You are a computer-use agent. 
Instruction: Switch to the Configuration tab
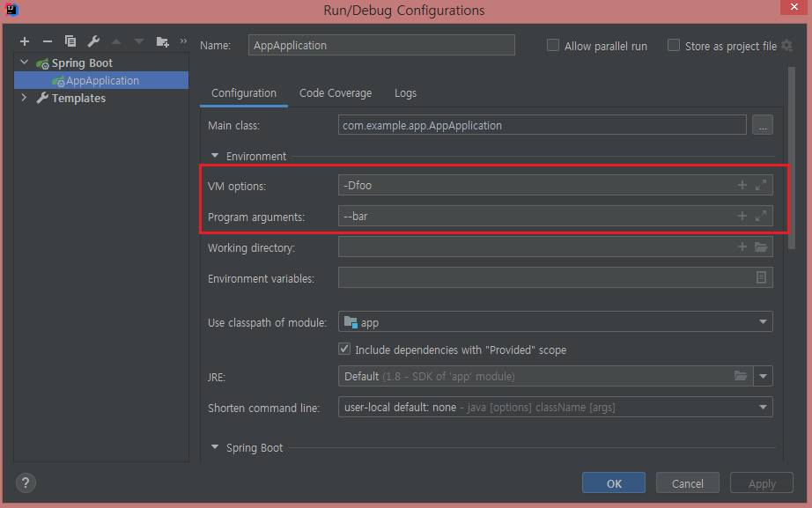tap(244, 93)
